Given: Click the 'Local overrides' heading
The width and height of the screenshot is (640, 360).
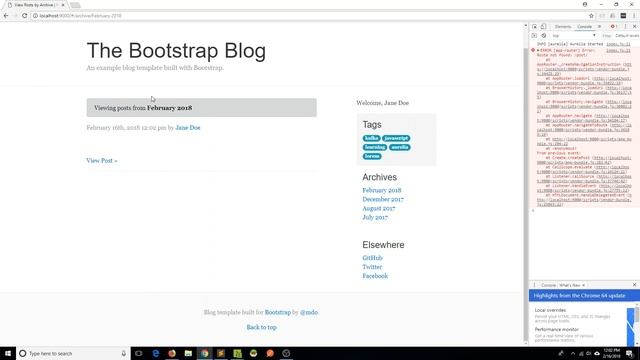Looking at the screenshot, I should 550,310.
